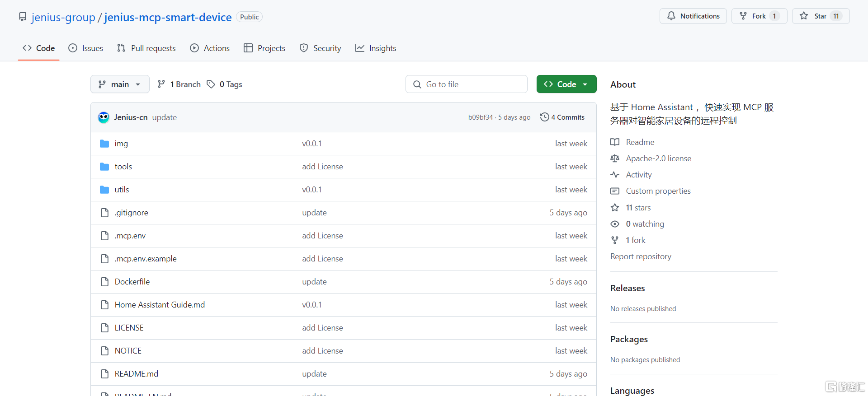The image size is (868, 396).
Task: Click the Notifications bell icon
Action: coord(671,16)
